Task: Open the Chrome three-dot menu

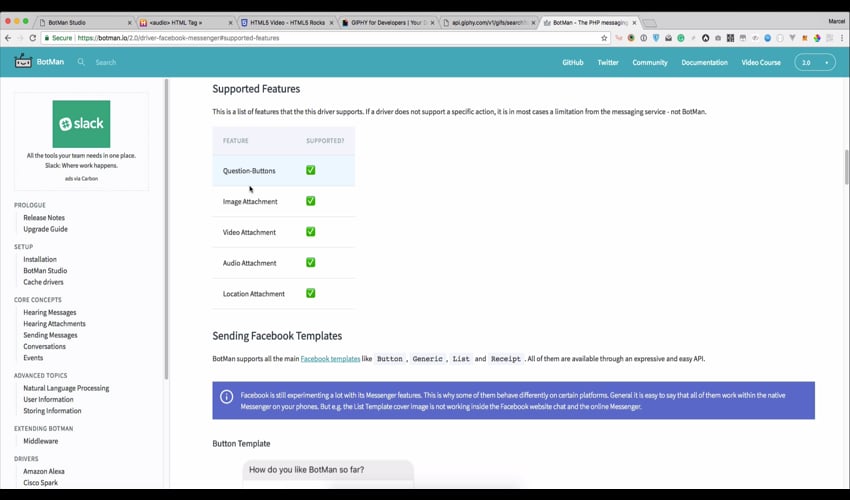Action: point(842,38)
